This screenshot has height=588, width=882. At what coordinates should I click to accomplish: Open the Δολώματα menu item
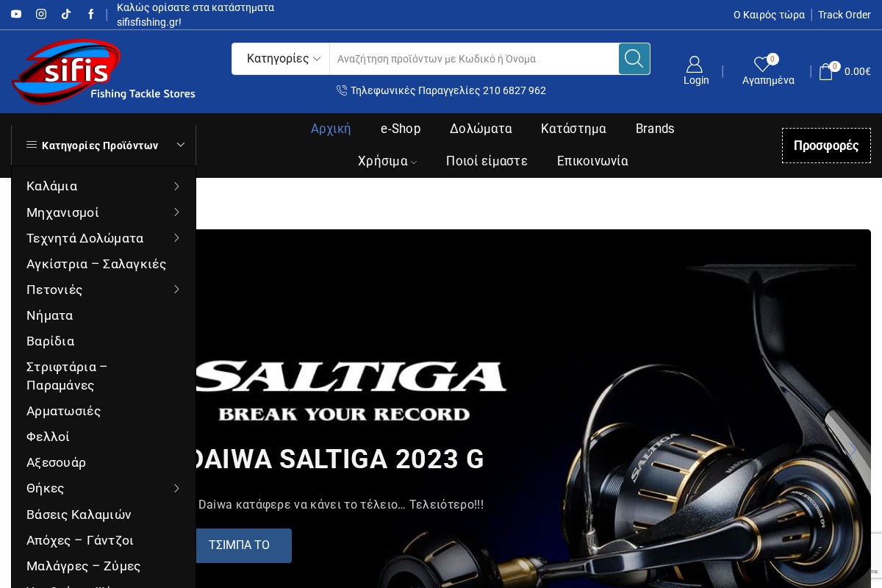pyautogui.click(x=481, y=129)
